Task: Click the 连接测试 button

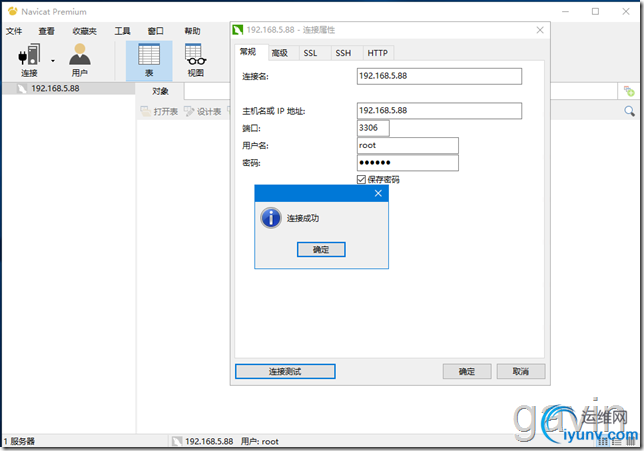Action: pos(285,371)
